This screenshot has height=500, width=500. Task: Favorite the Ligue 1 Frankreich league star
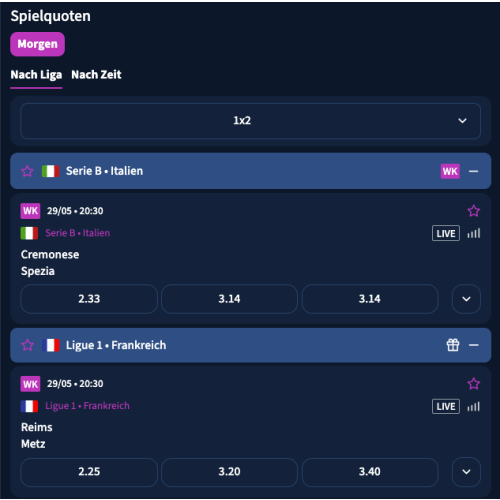(27, 345)
